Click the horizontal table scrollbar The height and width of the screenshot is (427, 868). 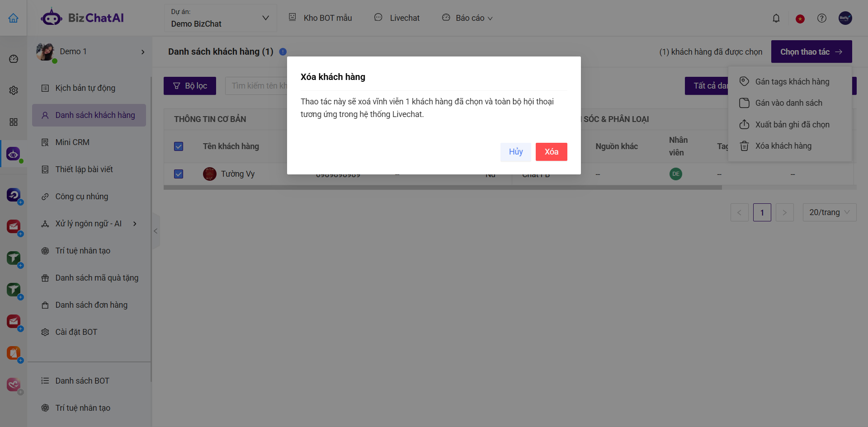442,188
